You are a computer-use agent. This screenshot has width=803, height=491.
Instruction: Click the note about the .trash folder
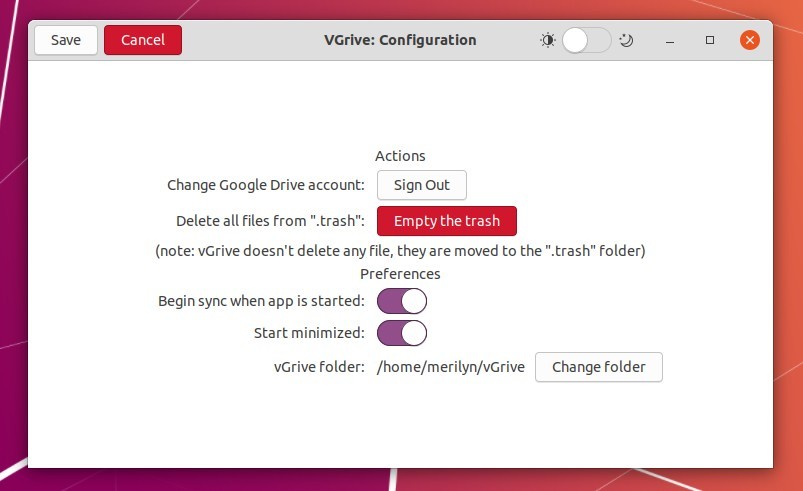coord(400,251)
